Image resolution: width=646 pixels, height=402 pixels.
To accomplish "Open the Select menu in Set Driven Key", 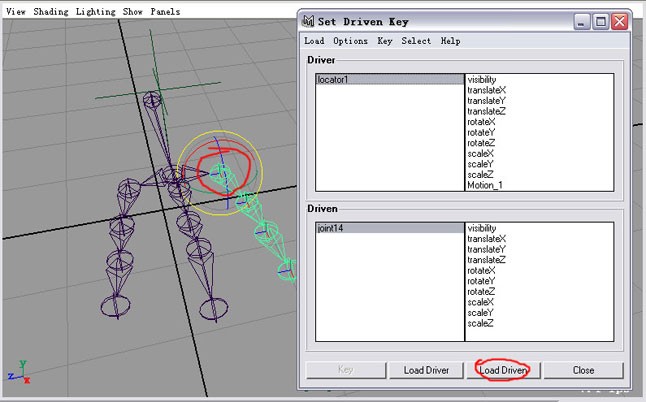I will point(416,41).
